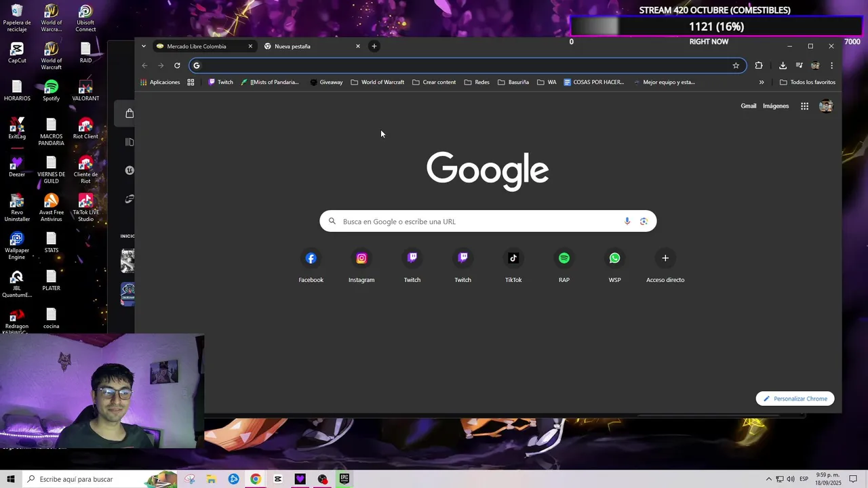
Task: Open the volume control in system tray
Action: [x=791, y=479]
